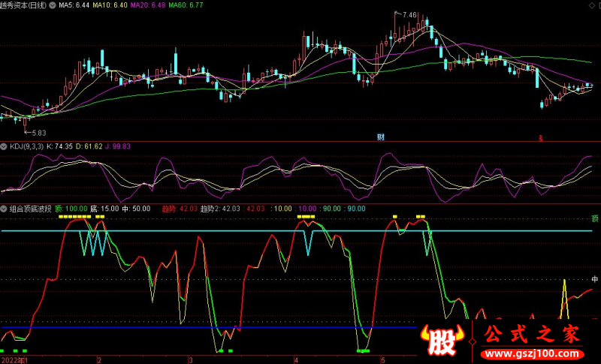Select the MA5: 6.44 moving average label
This screenshot has width=601, height=364.
tap(75, 5)
